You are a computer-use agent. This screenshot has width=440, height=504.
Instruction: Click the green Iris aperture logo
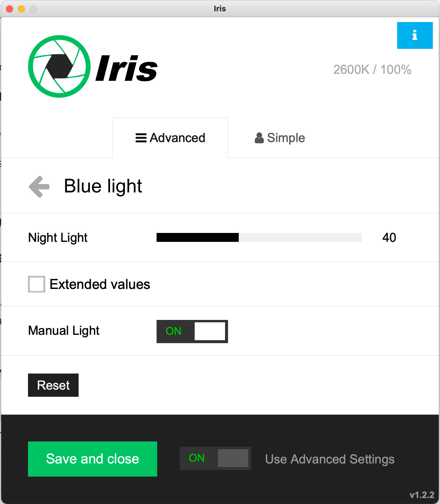tap(59, 66)
